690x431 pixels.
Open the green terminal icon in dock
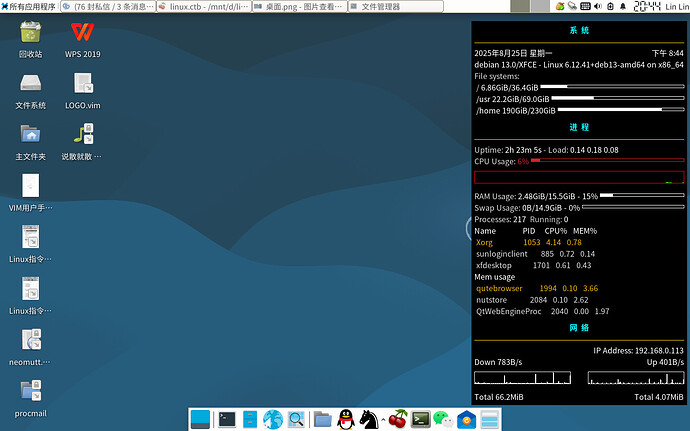(422, 420)
